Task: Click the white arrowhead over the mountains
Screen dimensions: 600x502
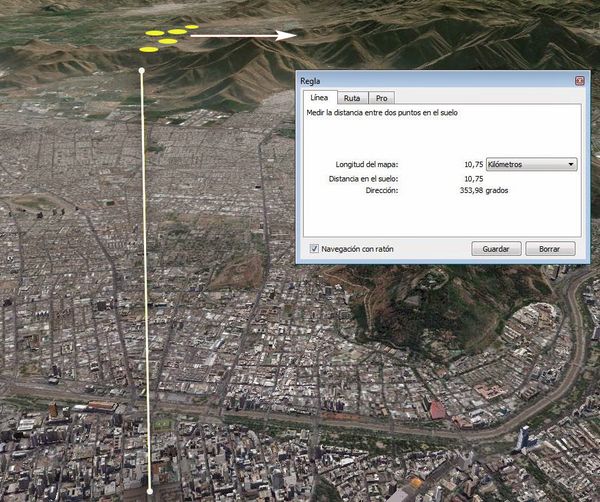Action: pyautogui.click(x=288, y=35)
